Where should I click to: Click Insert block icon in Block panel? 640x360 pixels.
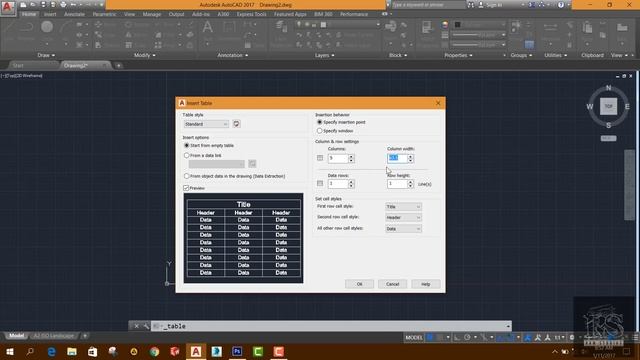click(x=390, y=27)
